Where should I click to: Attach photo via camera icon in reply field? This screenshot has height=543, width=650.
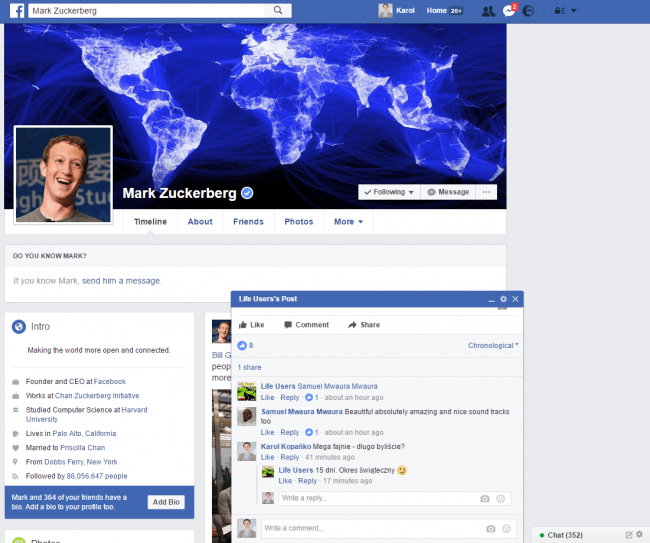(485, 499)
